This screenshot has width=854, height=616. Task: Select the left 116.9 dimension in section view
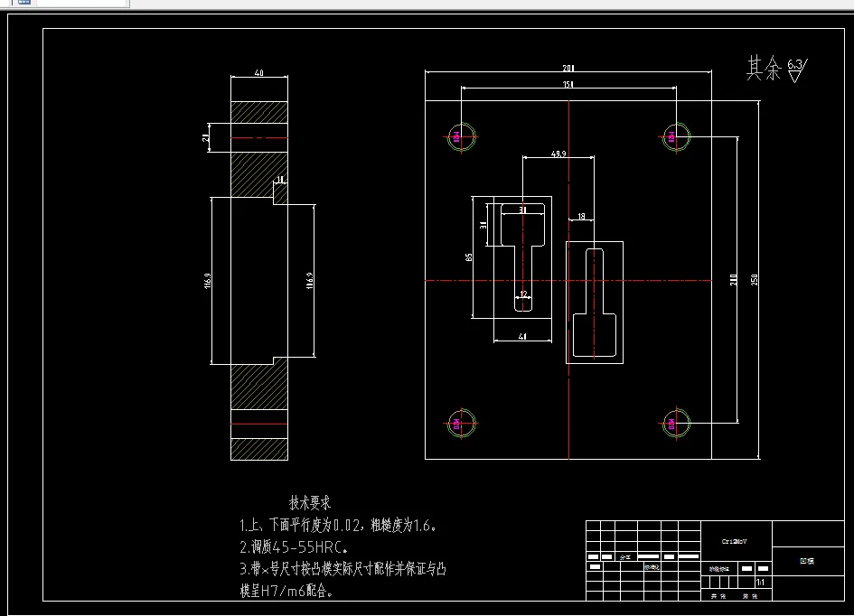208,281
